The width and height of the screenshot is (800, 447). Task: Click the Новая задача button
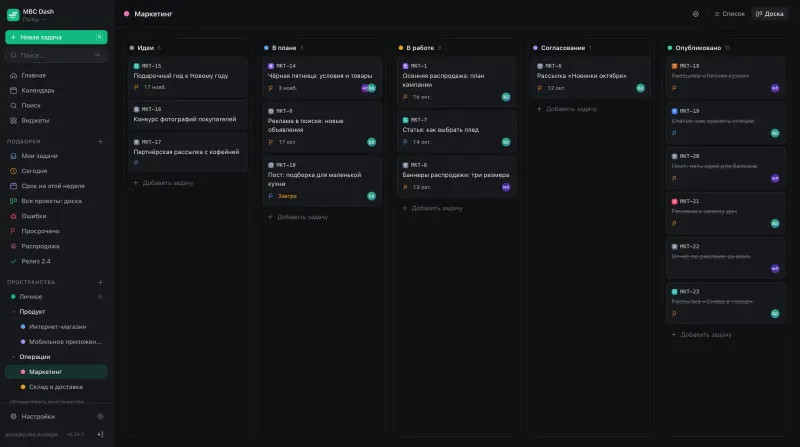[56, 37]
